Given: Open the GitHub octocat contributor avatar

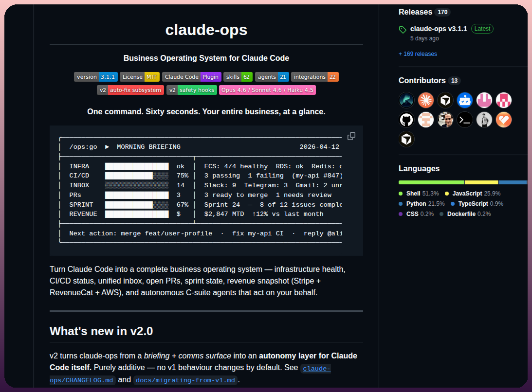Looking at the screenshot, I should pos(406,120).
